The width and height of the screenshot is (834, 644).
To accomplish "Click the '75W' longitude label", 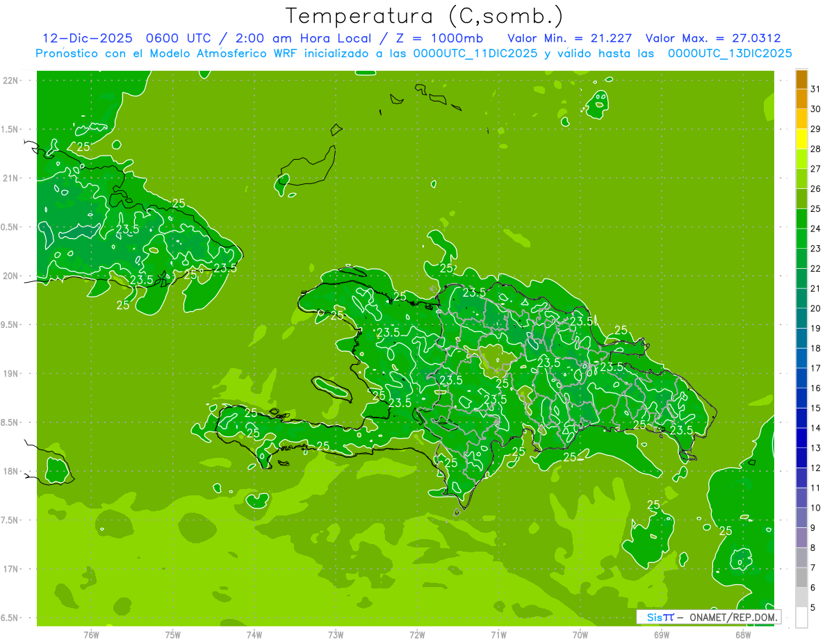I will 173,635.
